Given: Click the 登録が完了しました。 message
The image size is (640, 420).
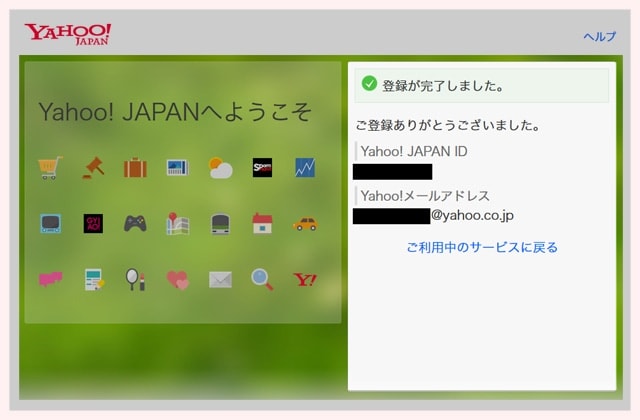Looking at the screenshot, I should click(444, 86).
